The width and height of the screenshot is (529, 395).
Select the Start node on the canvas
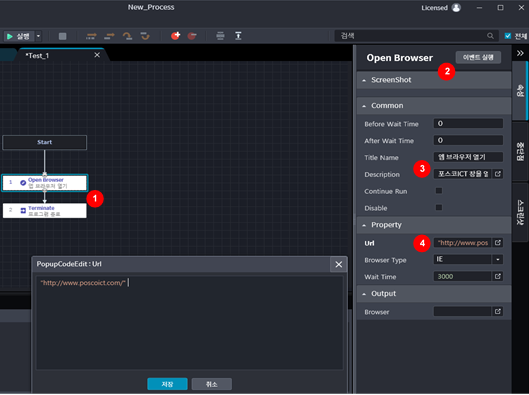[x=45, y=142]
